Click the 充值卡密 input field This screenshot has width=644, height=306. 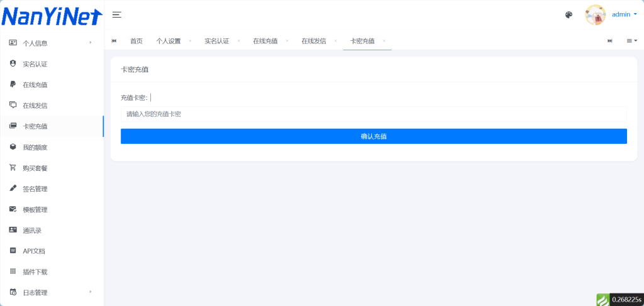(374, 114)
